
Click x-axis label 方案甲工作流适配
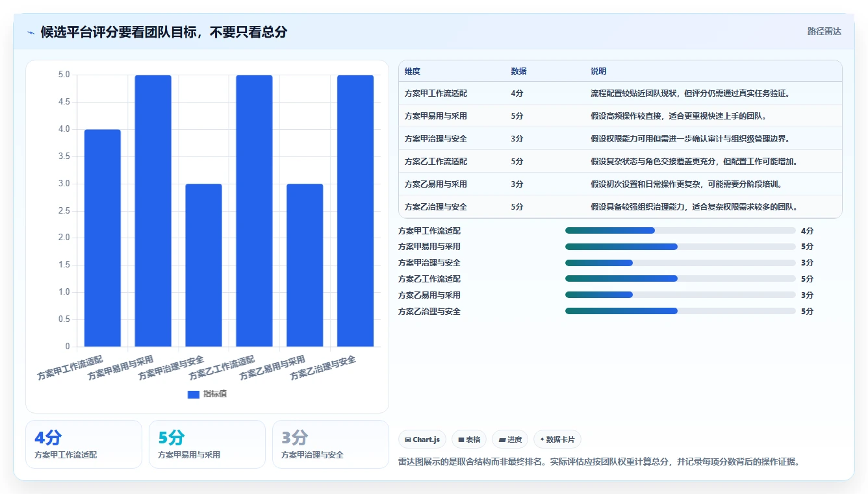point(71,368)
